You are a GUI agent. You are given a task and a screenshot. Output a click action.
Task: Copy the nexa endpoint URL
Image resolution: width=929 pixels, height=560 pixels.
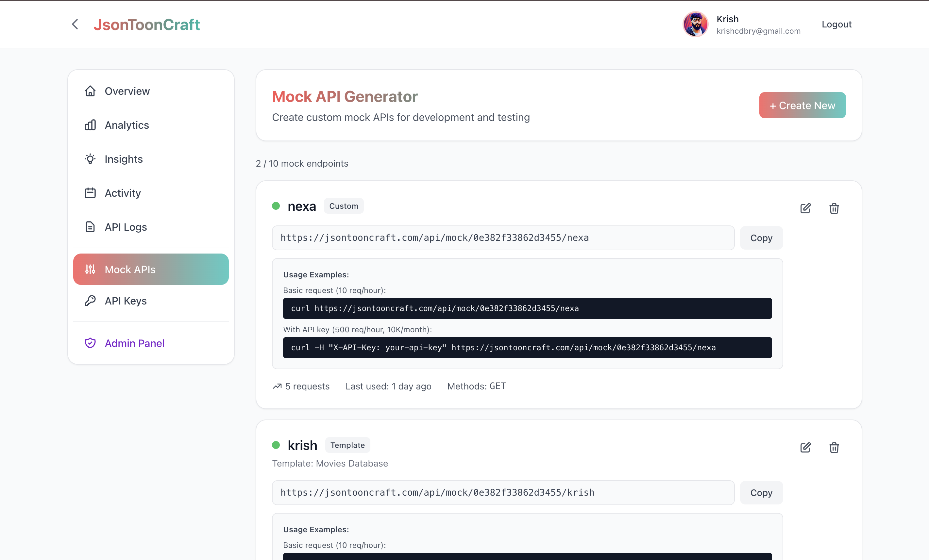(x=761, y=238)
